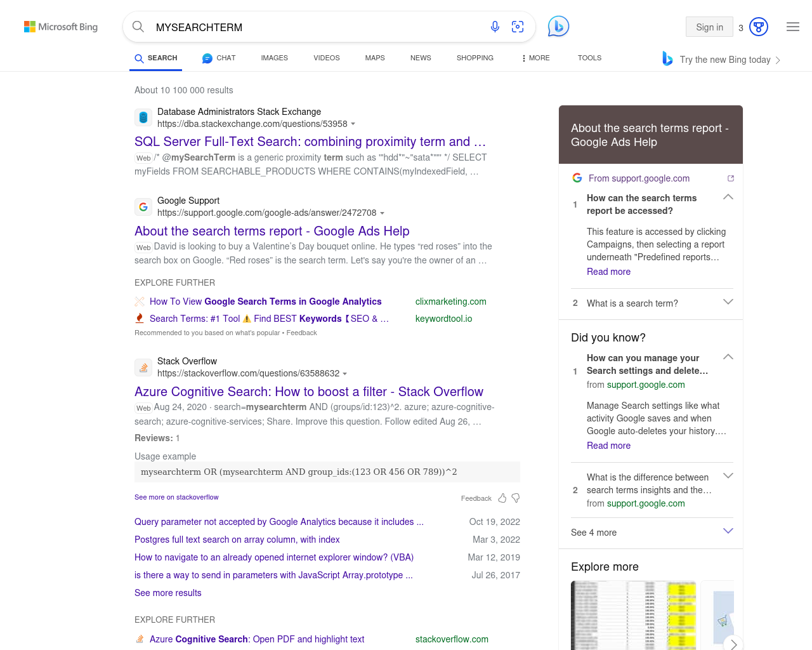Expand the 'See 4 more' section
This screenshot has width=812, height=650.
pos(728,531)
